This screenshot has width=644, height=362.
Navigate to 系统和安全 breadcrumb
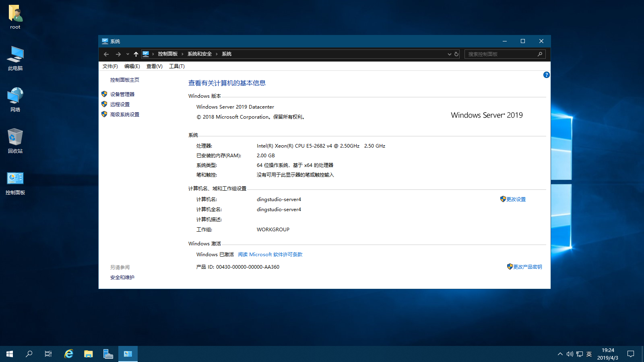pyautogui.click(x=200, y=54)
